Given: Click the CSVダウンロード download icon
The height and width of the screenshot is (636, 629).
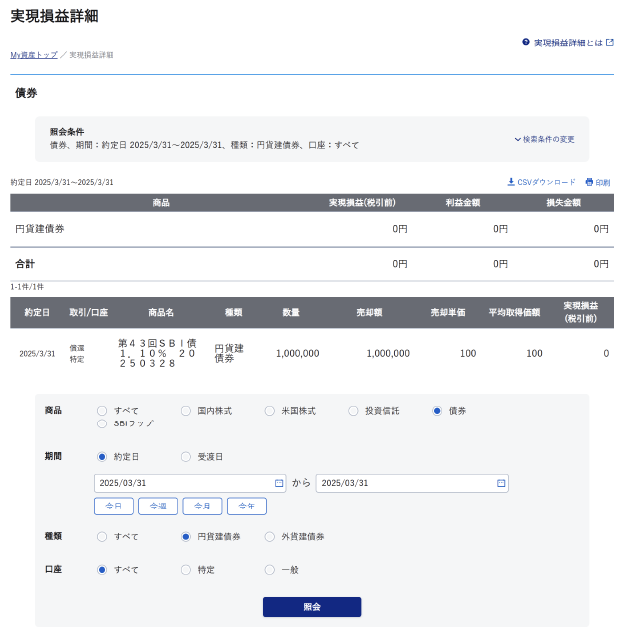Looking at the screenshot, I should [x=511, y=182].
